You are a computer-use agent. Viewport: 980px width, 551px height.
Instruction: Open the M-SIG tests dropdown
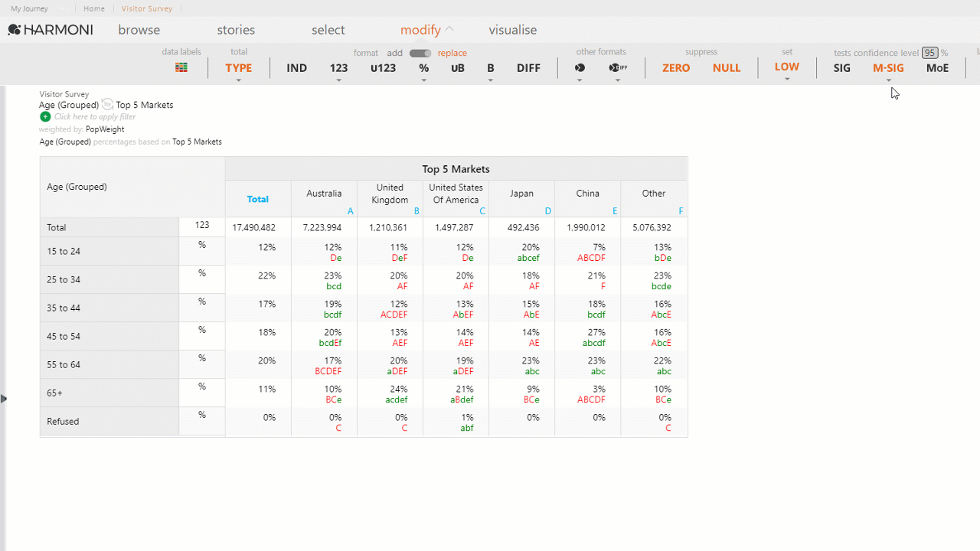(888, 80)
